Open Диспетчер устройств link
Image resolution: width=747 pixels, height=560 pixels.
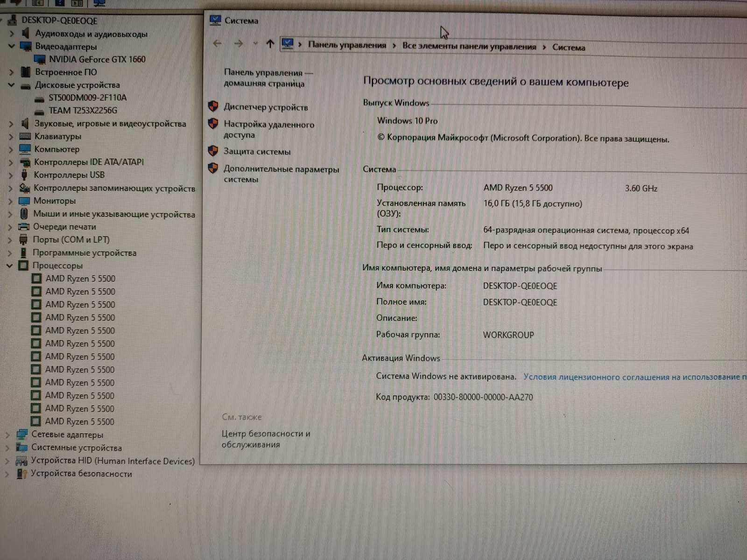click(x=266, y=107)
